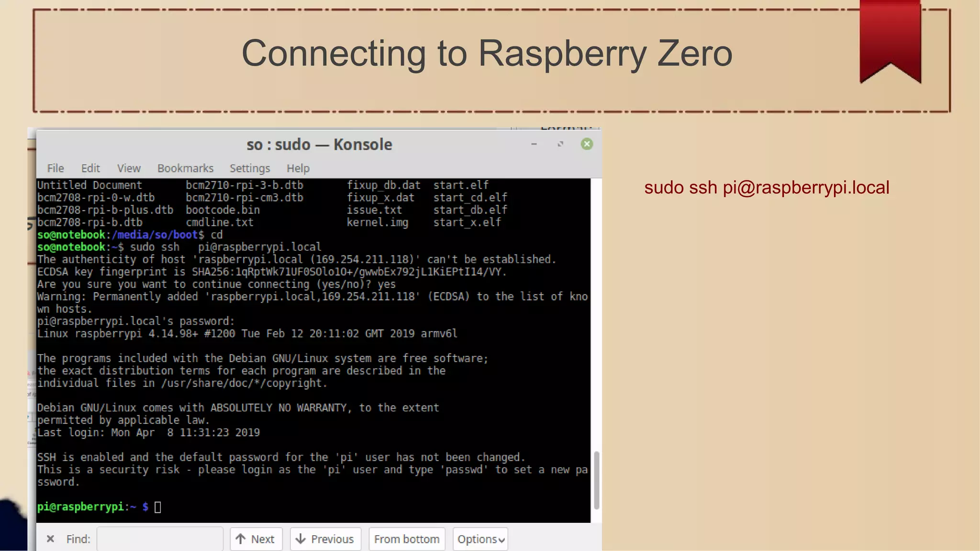Open the Bookmarks menu

(185, 168)
